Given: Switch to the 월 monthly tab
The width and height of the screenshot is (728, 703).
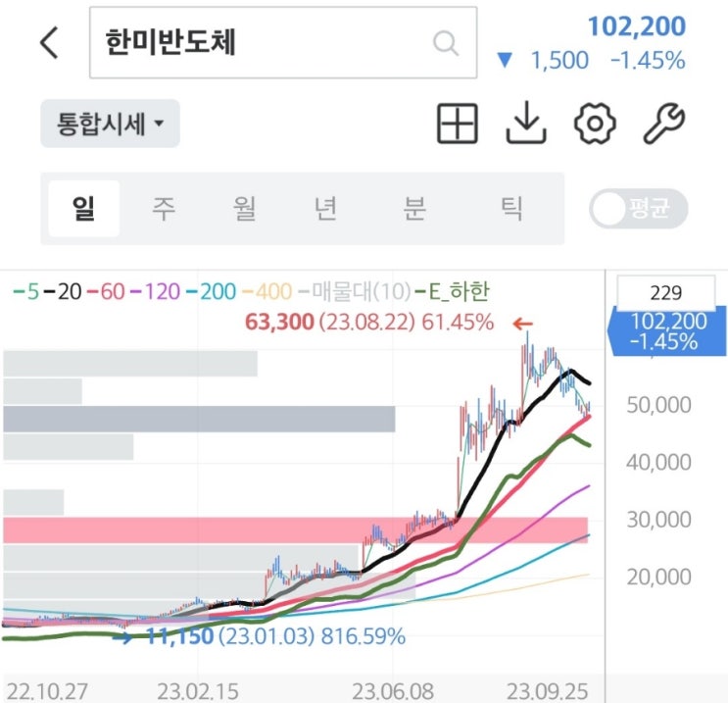Looking at the screenshot, I should 244,208.
